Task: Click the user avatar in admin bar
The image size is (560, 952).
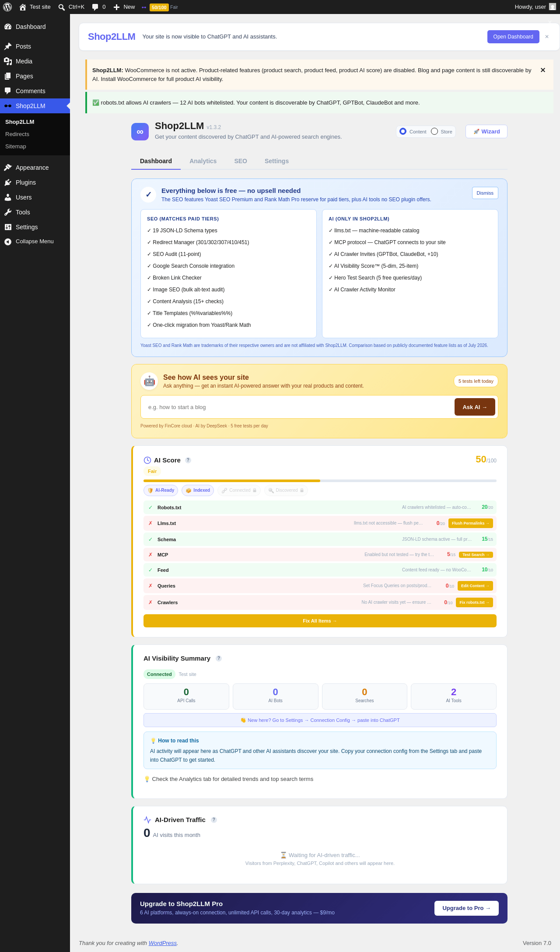Action: (x=553, y=7)
